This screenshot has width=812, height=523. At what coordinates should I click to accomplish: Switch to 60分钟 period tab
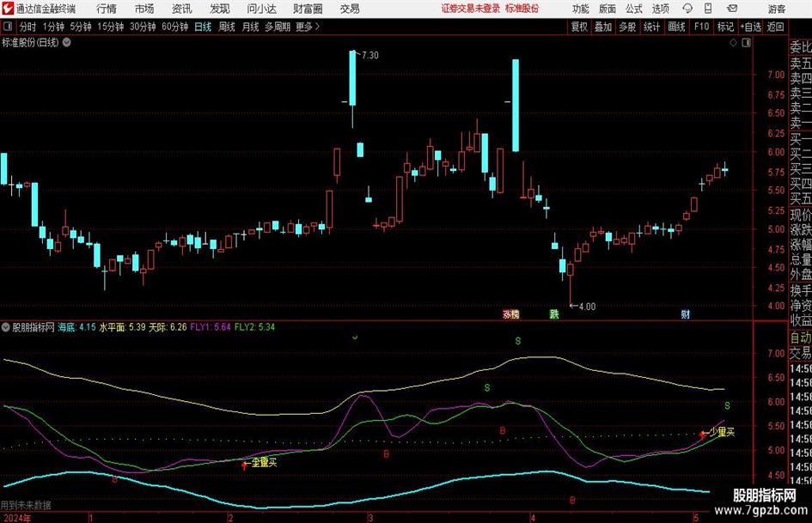tap(174, 27)
